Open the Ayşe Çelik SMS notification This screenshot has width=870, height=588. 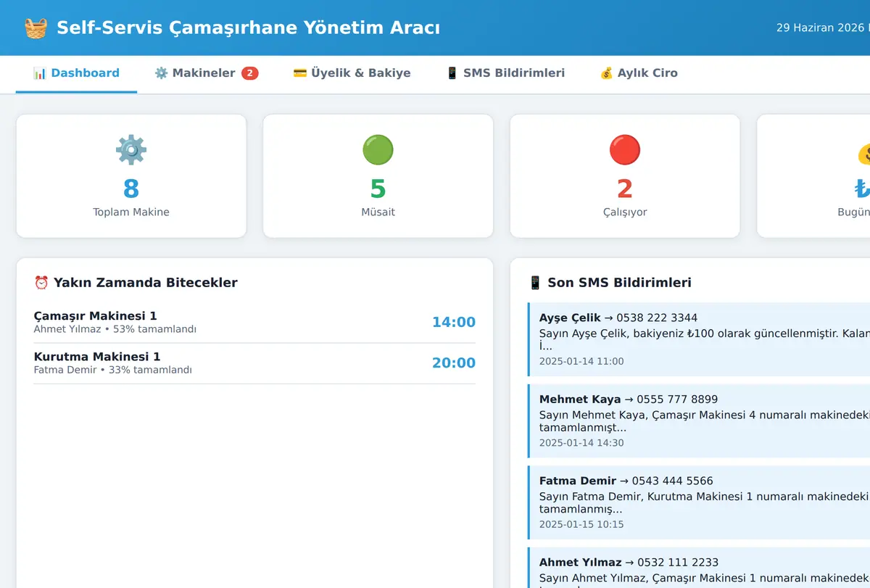click(x=700, y=339)
